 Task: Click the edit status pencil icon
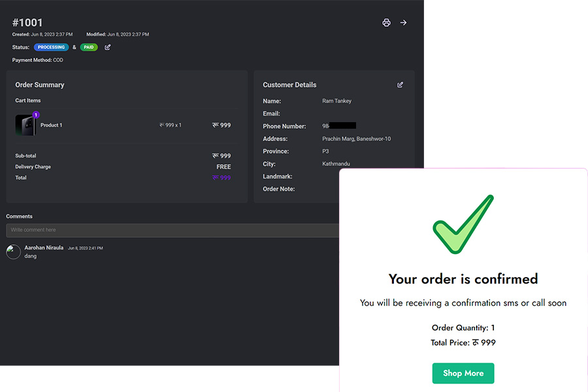click(108, 47)
